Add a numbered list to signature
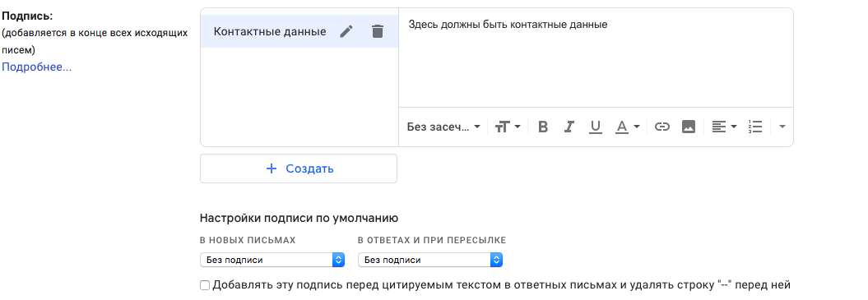The height and width of the screenshot is (300, 868). [755, 127]
